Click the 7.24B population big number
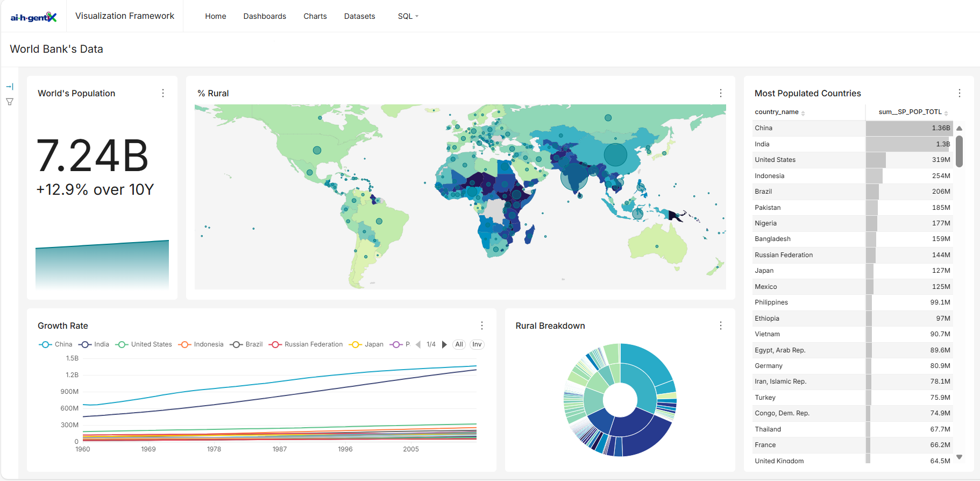The width and height of the screenshot is (980, 481). click(92, 156)
